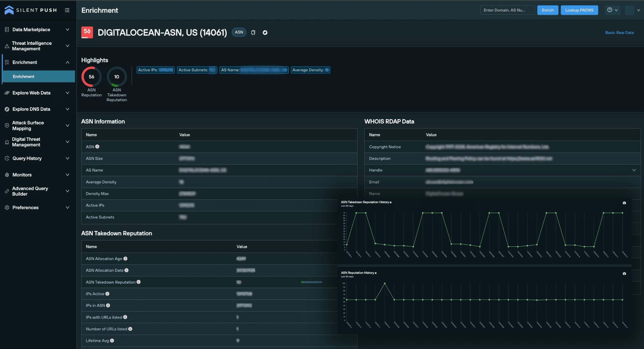Click the round icon beside the copy icon
Viewport: 644px width, 349px height.
point(265,33)
